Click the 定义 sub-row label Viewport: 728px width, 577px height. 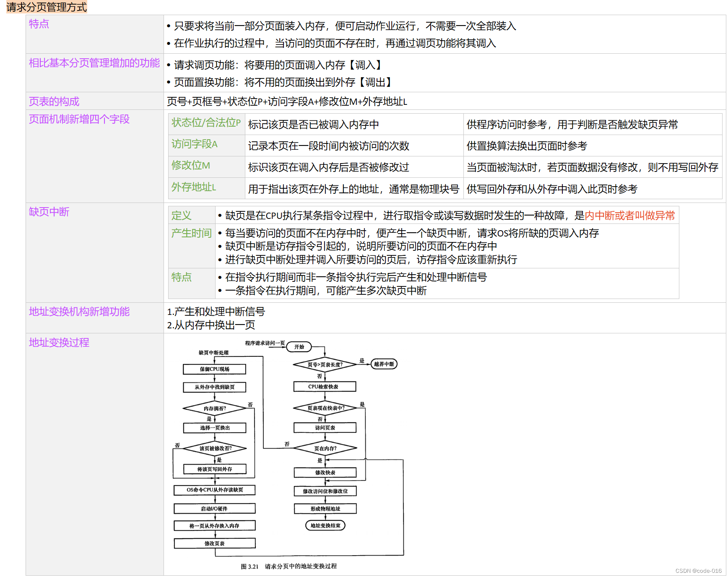click(x=181, y=215)
